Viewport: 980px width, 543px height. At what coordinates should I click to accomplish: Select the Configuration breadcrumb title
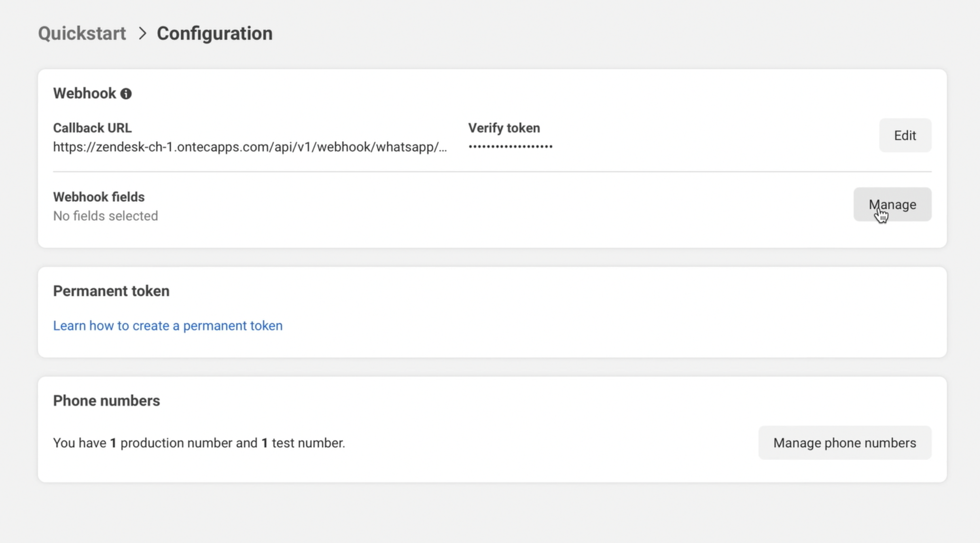(214, 34)
